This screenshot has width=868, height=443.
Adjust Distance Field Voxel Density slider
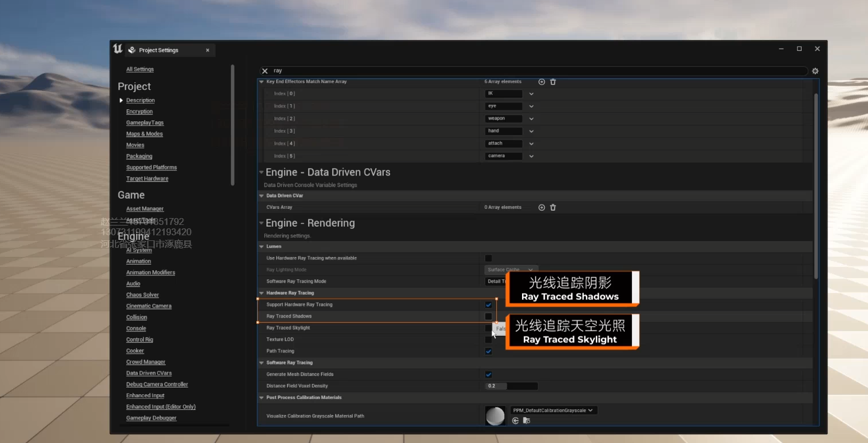(511, 386)
